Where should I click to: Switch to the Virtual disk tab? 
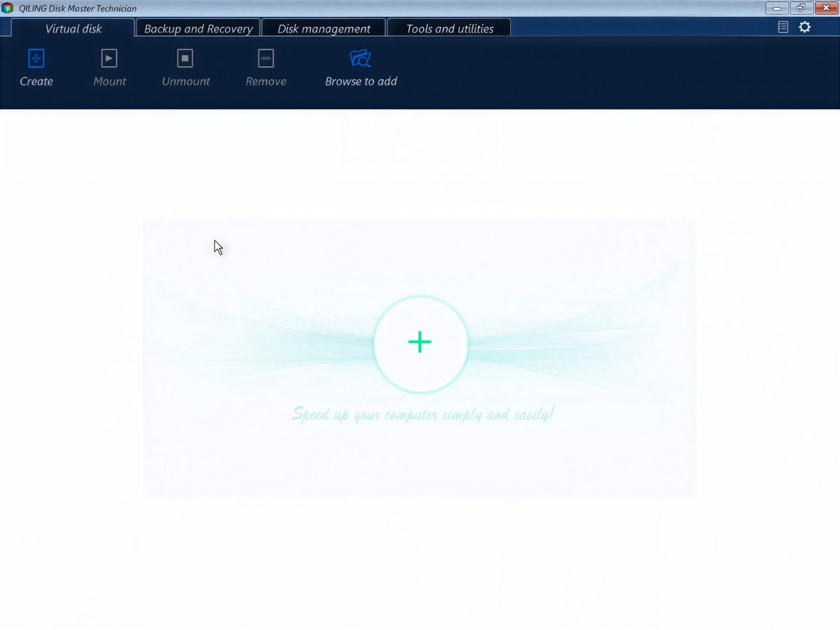point(73,28)
